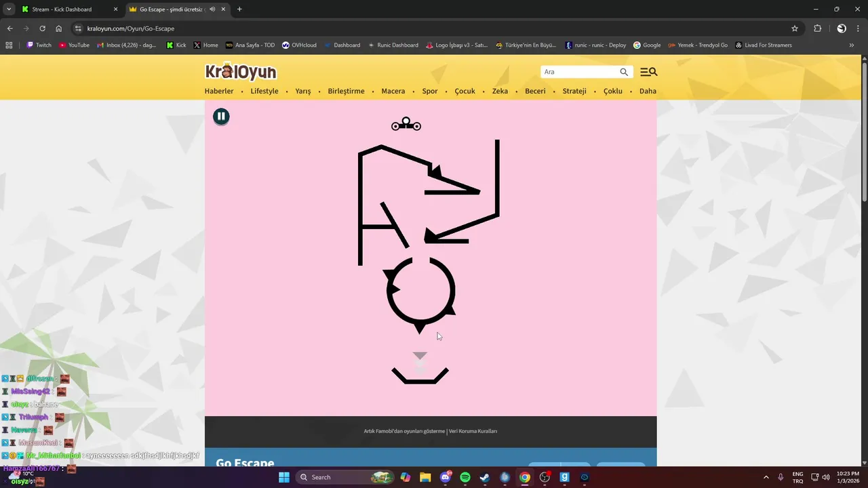Open the Çoklu games category
The height and width of the screenshot is (488, 868).
tap(613, 91)
